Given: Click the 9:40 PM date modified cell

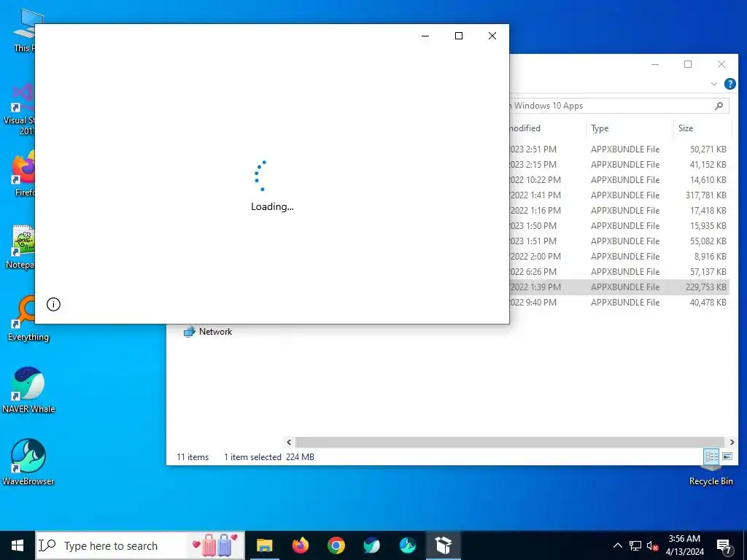Looking at the screenshot, I should tap(533, 302).
